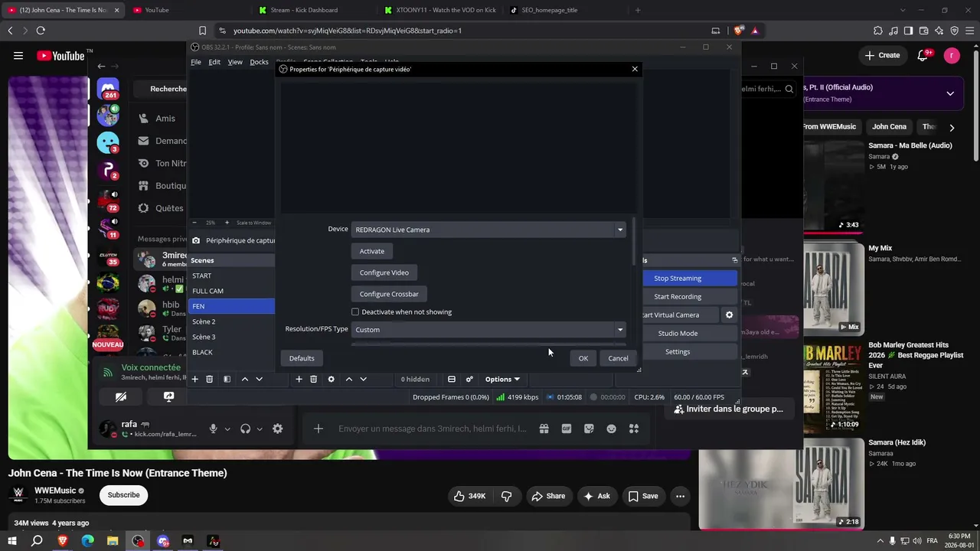Viewport: 980px width, 551px height.
Task: Open the YouTube guide hamburger menu
Action: (18, 55)
